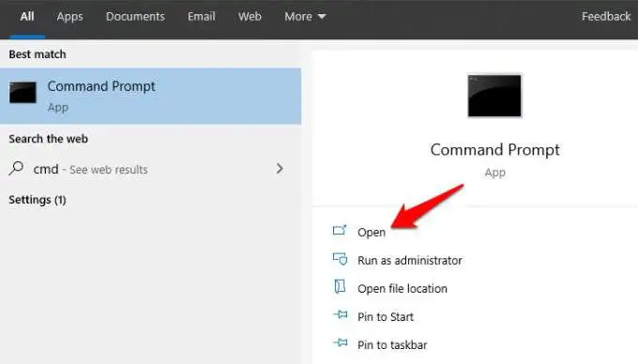638x364 pixels.
Task: Click the magnifier icon beside cmd
Action: (16, 168)
